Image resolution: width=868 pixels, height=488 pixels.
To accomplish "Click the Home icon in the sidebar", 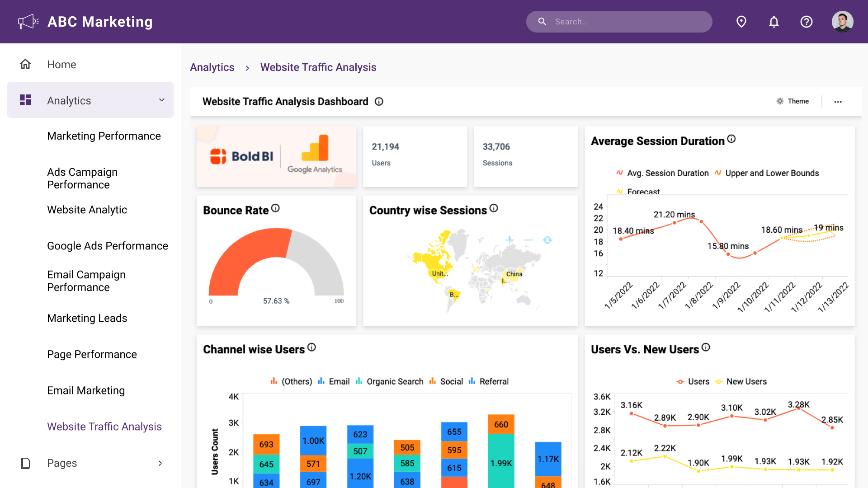I will (x=25, y=64).
